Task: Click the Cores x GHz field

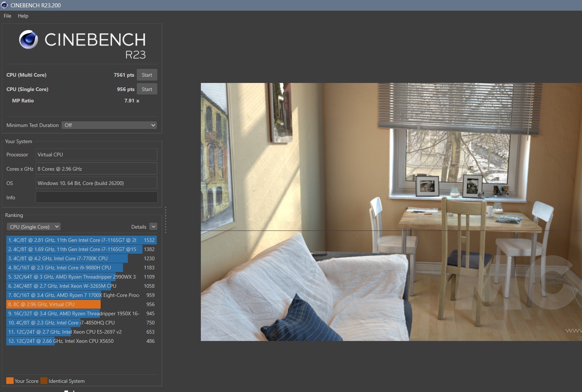Action: coord(97,169)
